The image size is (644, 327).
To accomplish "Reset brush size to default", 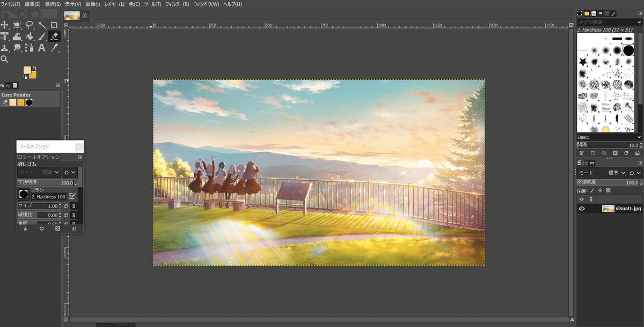I will pyautogui.click(x=66, y=206).
